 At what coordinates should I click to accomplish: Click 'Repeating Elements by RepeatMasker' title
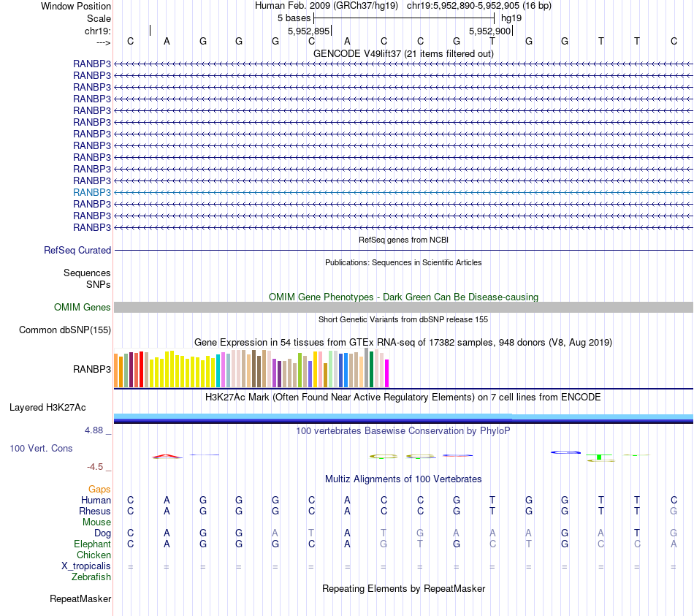point(403,588)
